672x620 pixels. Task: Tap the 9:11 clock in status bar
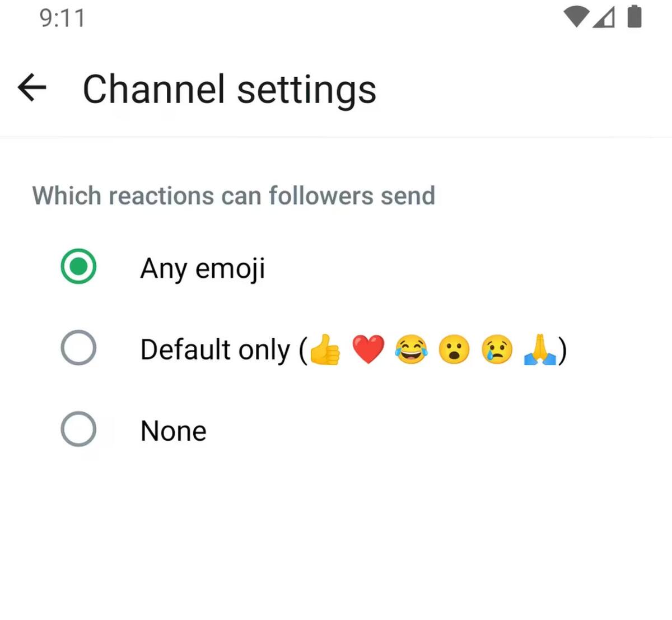(x=62, y=18)
